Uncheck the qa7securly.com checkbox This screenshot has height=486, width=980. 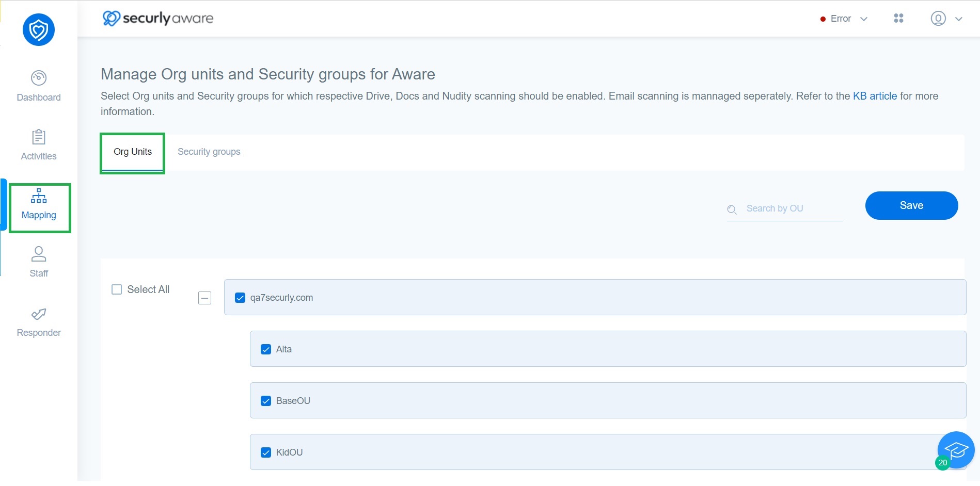(x=240, y=298)
